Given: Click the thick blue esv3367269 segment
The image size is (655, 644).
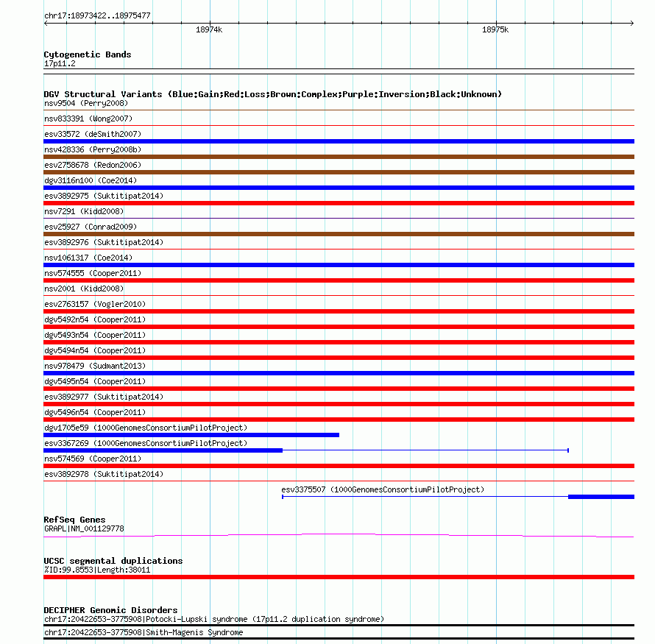Looking at the screenshot, I should pos(163,450).
